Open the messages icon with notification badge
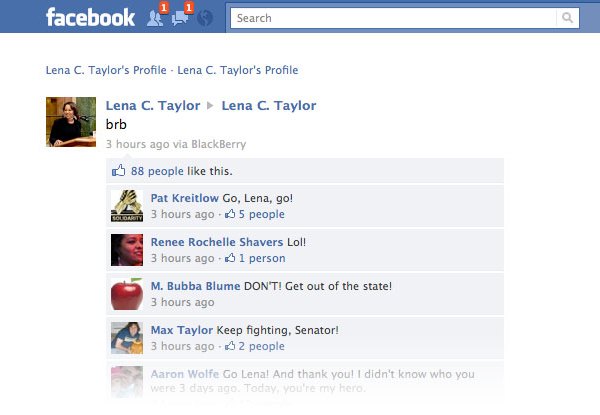 (181, 18)
